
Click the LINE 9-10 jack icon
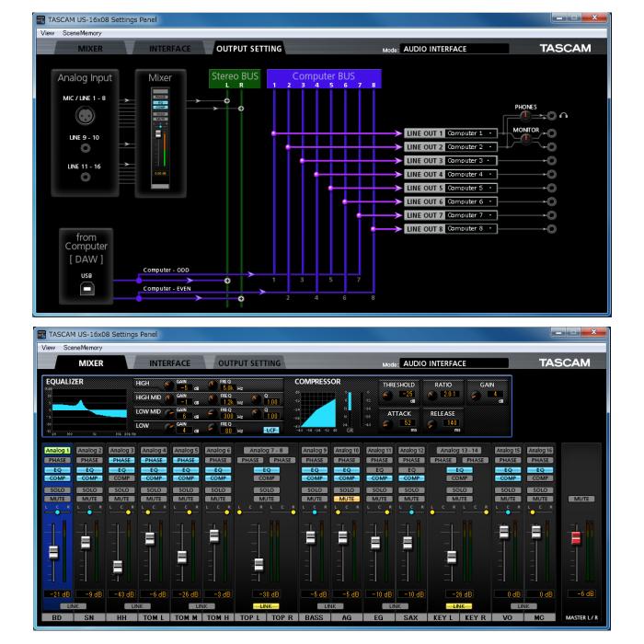(86, 148)
